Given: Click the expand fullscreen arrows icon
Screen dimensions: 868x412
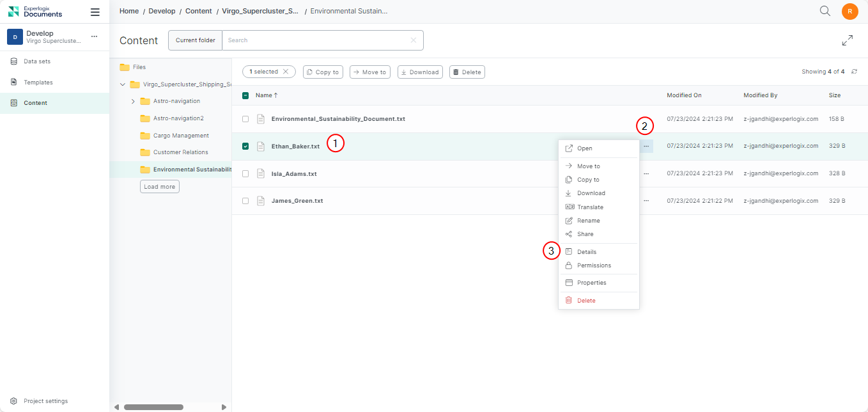Looking at the screenshot, I should [848, 40].
